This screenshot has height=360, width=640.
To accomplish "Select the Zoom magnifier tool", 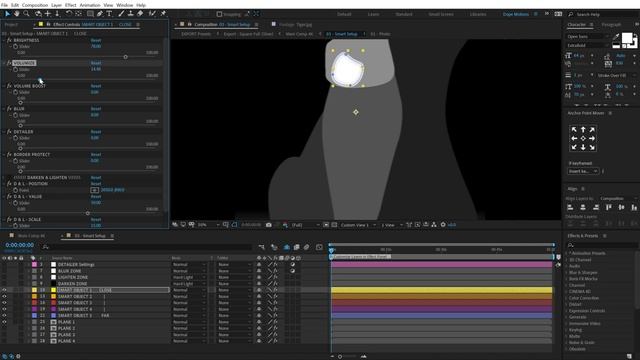I will [x=27, y=14].
